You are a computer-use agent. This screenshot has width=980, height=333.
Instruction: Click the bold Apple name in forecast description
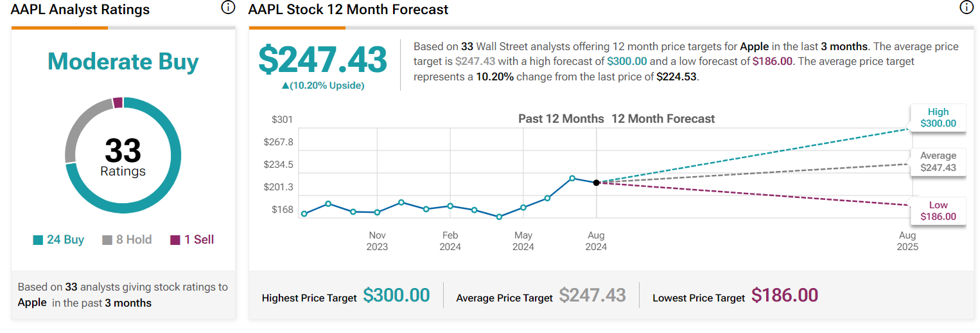click(756, 47)
